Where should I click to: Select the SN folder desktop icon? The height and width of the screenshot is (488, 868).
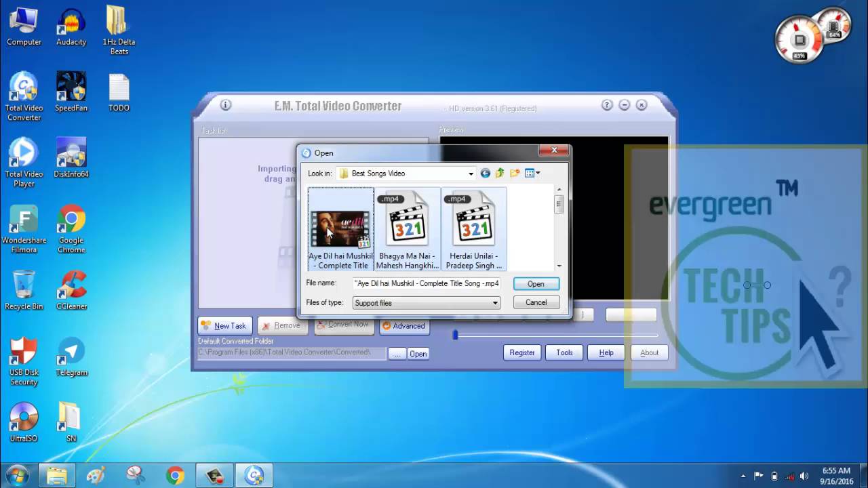(71, 422)
